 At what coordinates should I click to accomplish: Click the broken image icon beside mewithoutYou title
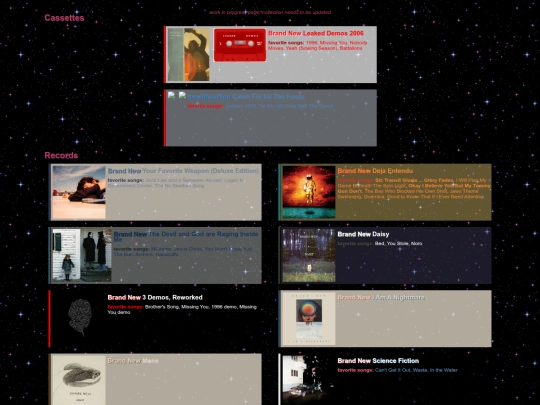coord(183,96)
